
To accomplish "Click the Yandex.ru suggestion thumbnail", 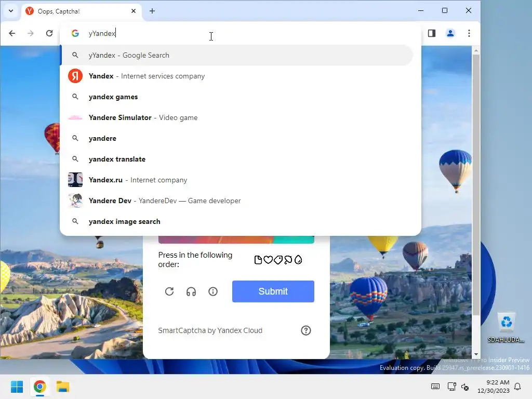I will (x=75, y=180).
